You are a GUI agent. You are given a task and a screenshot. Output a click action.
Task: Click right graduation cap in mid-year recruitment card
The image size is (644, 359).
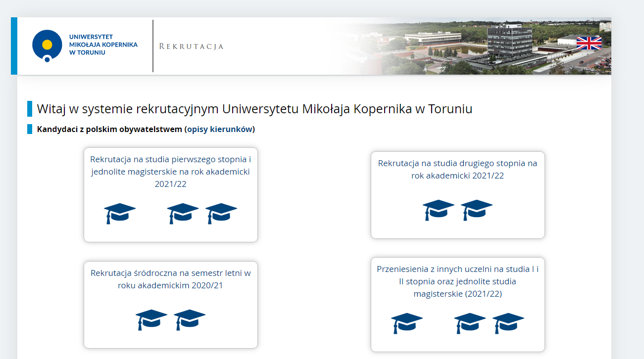(x=190, y=320)
